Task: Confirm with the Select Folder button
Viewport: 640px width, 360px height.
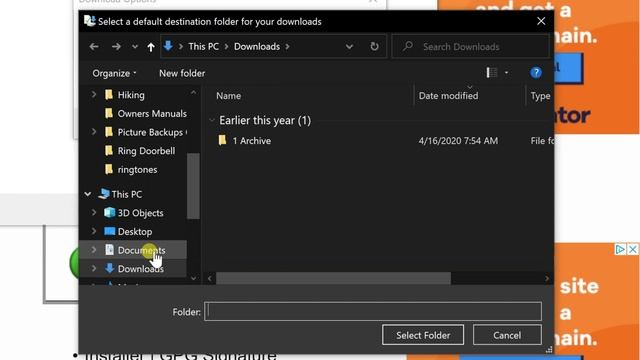Action: coord(423,335)
